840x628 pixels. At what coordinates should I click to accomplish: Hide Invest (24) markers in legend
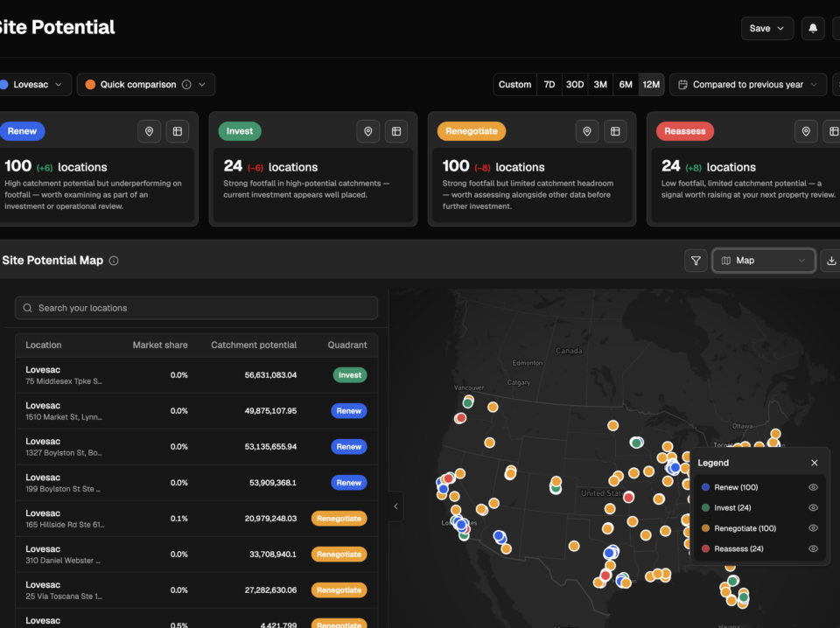tap(813, 507)
